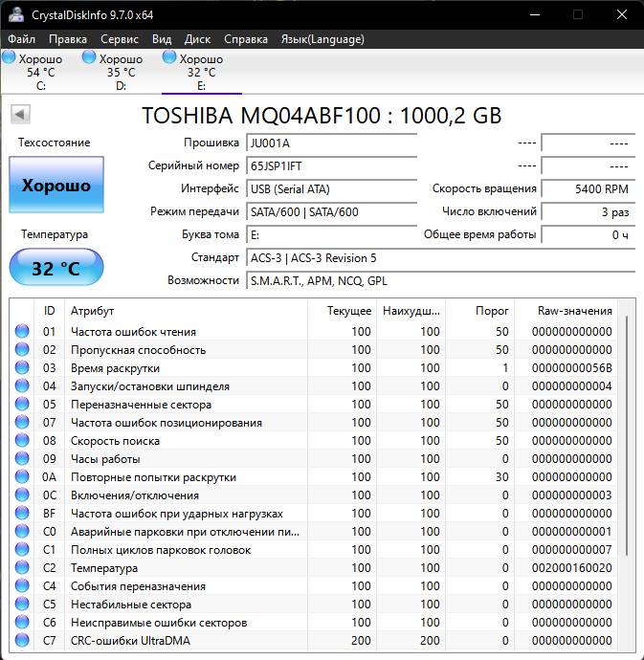Screen dimensions: 644x660
Task: Click the Хорошо health status button
Action: coord(56,186)
